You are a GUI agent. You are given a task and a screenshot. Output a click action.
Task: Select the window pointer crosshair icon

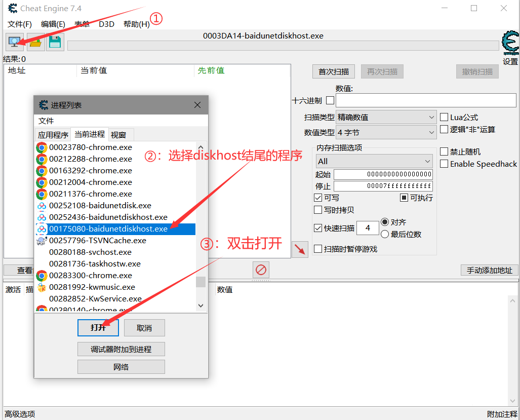299,249
